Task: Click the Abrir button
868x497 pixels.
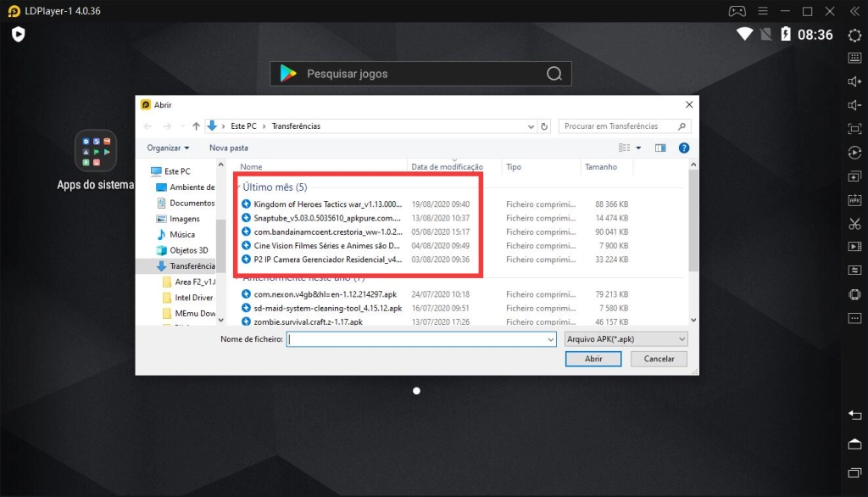Action: point(593,359)
